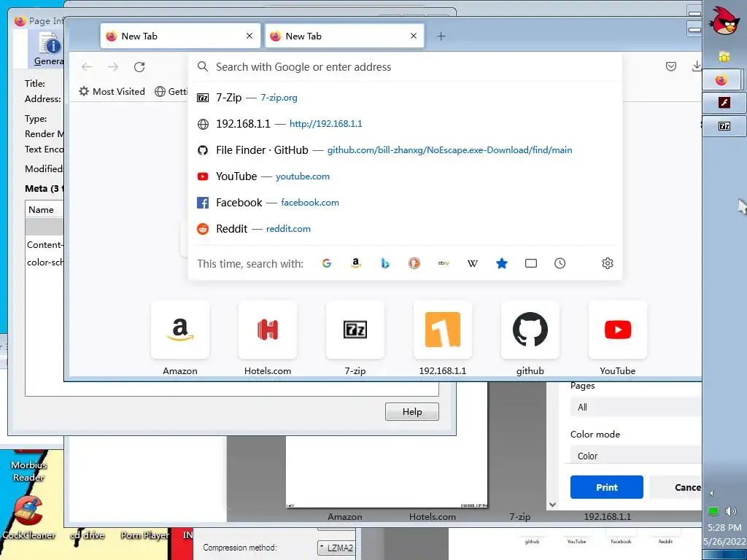The width and height of the screenshot is (747, 560).
Task: Click the Flash icon in the taskbar
Action: pos(724,102)
